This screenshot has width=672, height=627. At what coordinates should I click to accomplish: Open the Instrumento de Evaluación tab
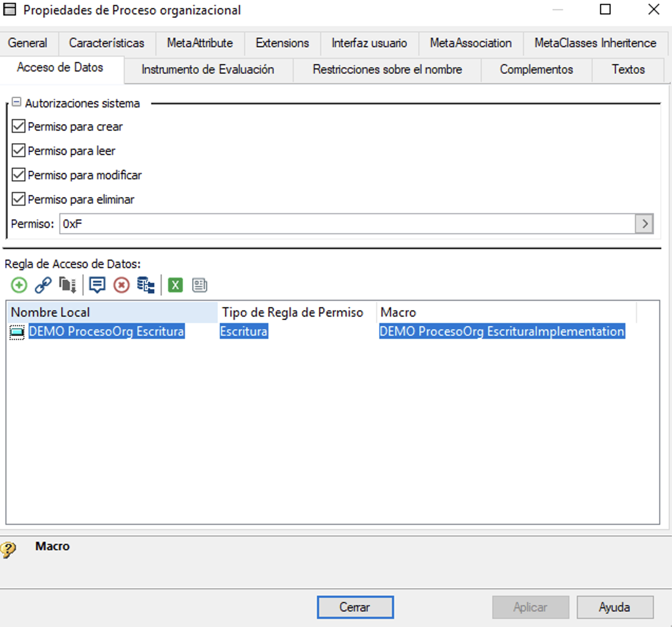point(208,70)
